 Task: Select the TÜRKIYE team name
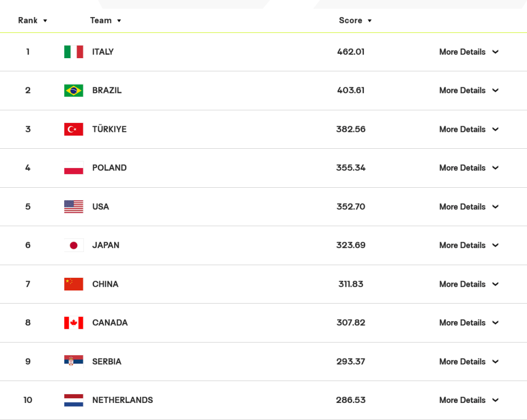click(x=109, y=129)
